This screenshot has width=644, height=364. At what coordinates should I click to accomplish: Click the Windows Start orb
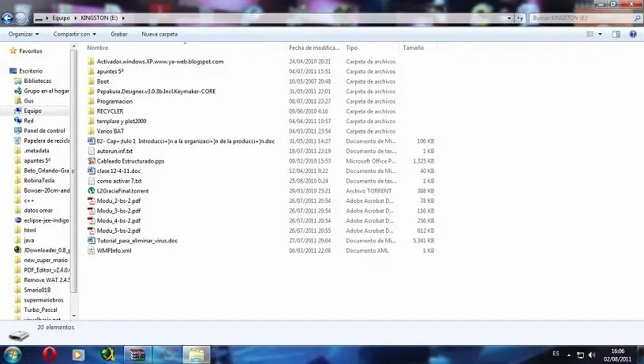(13, 355)
